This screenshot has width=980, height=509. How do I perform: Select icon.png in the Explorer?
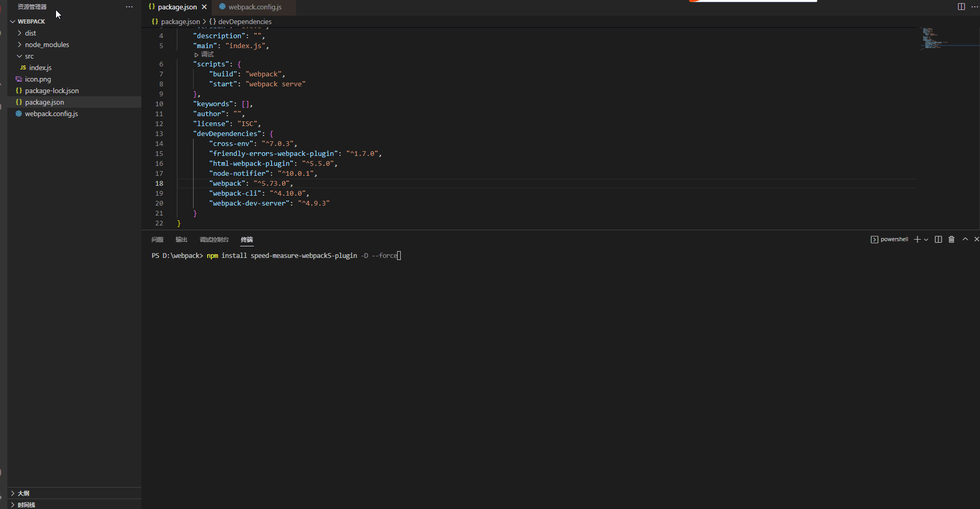click(x=38, y=79)
